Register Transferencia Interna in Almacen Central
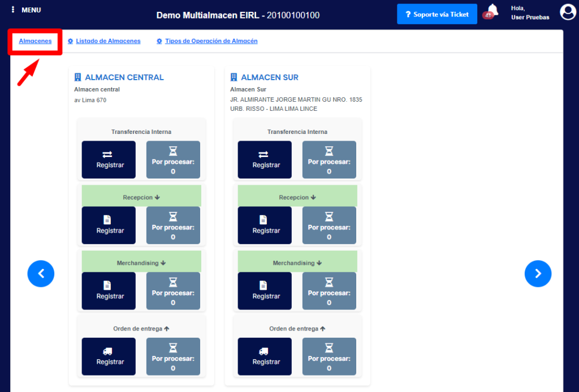Screen dimensions: 579x392 tap(109, 160)
